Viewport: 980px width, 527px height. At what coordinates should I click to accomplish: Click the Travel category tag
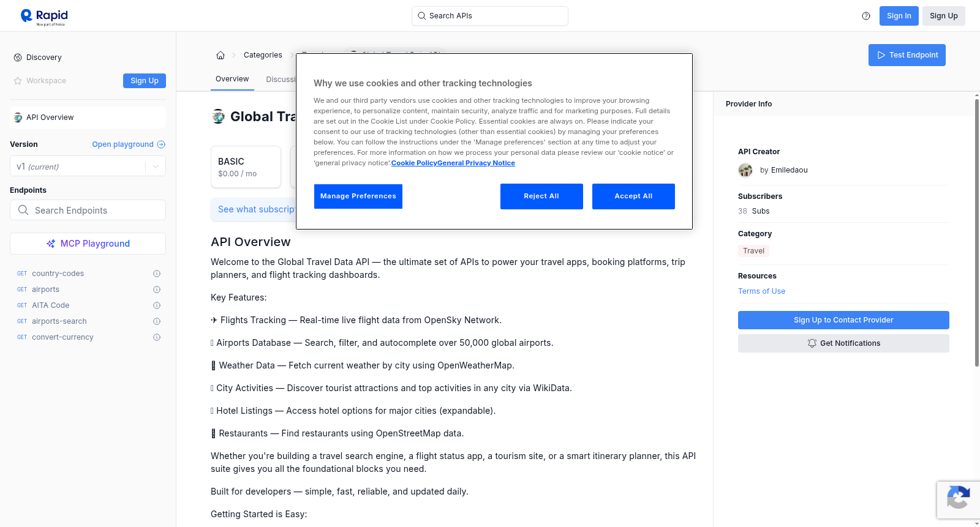coord(753,251)
